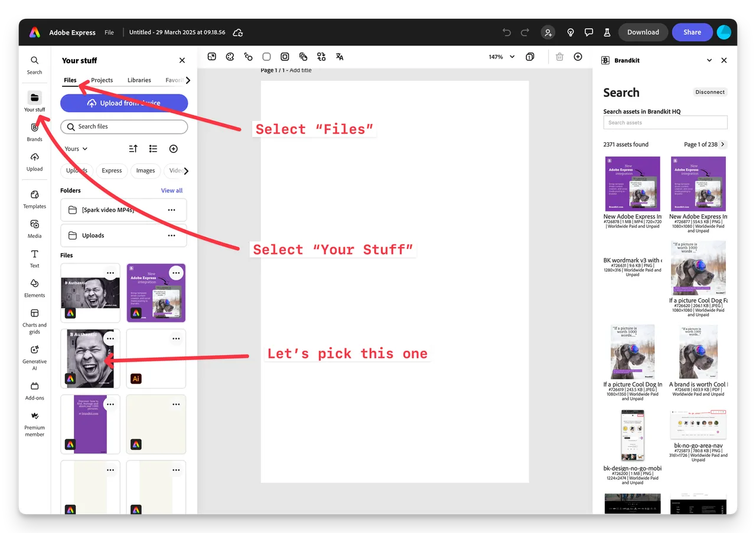Click the pages view icon
756x533 pixels.
click(x=530, y=57)
